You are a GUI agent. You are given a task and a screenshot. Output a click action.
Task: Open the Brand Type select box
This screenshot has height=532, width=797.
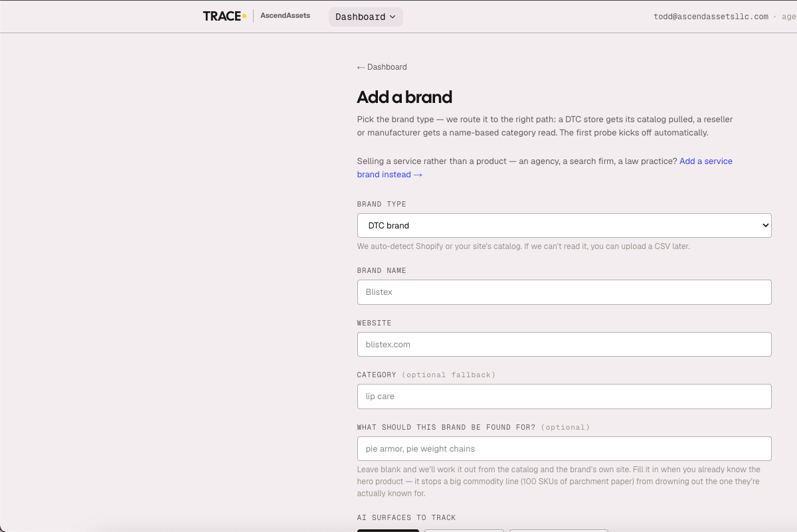pos(564,225)
